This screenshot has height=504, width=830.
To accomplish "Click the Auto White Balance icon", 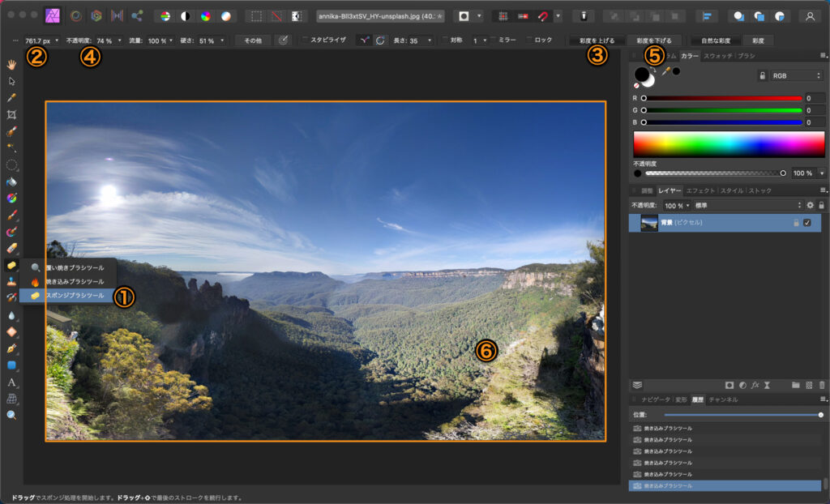I will pos(227,15).
